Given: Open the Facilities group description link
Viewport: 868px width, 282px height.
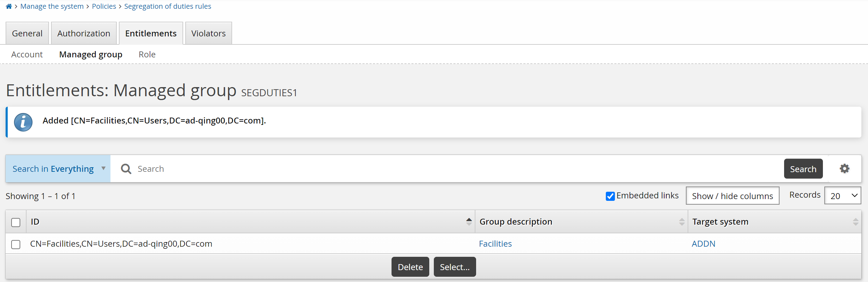Looking at the screenshot, I should [495, 244].
